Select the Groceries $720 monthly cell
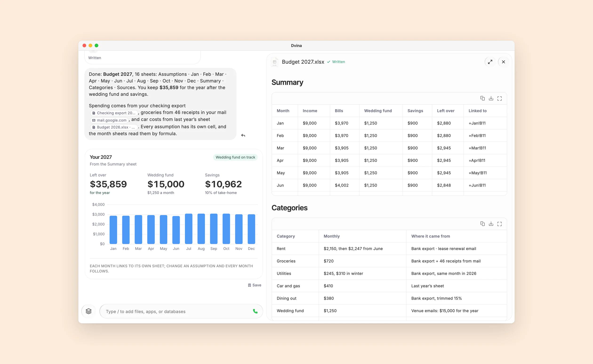593x364 pixels. pyautogui.click(x=362, y=261)
